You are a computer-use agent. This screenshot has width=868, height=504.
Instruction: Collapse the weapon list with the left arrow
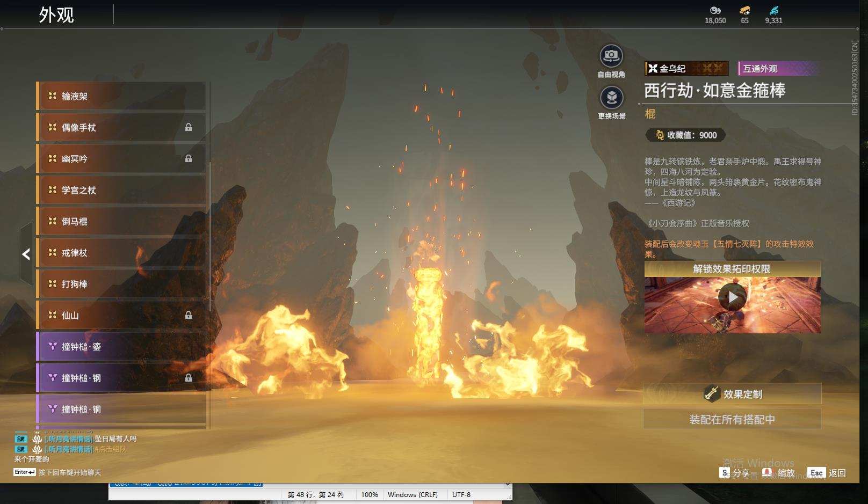coord(26,254)
